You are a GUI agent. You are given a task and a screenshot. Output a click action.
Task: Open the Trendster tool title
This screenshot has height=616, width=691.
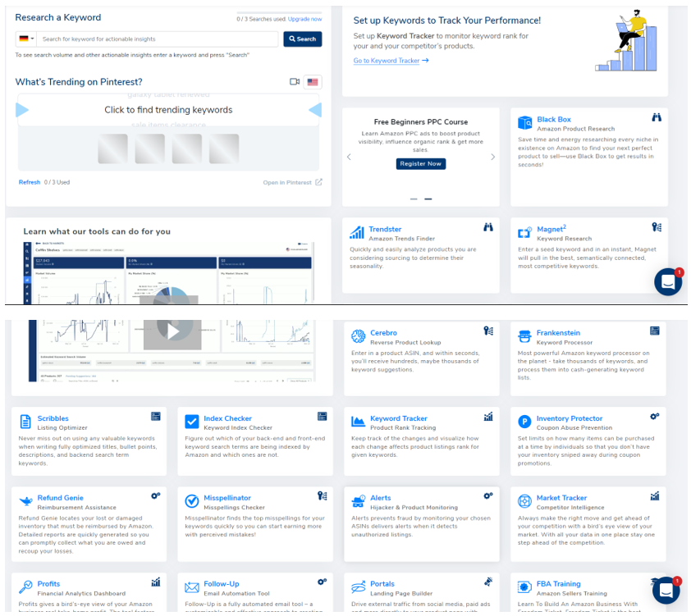tap(385, 229)
